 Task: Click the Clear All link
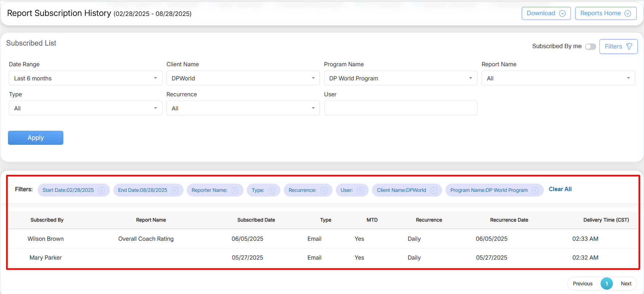[560, 189]
